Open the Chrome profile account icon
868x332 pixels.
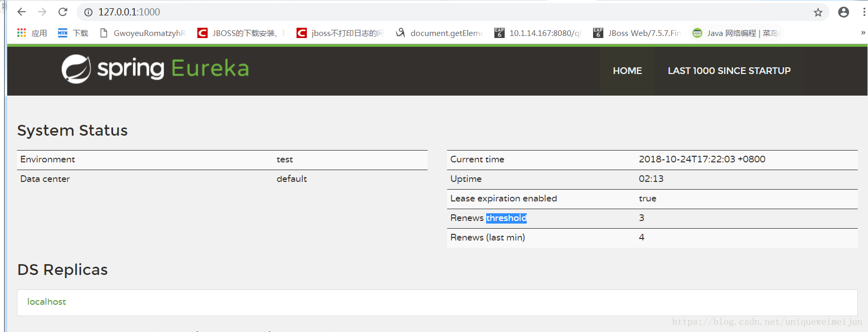[x=843, y=12]
